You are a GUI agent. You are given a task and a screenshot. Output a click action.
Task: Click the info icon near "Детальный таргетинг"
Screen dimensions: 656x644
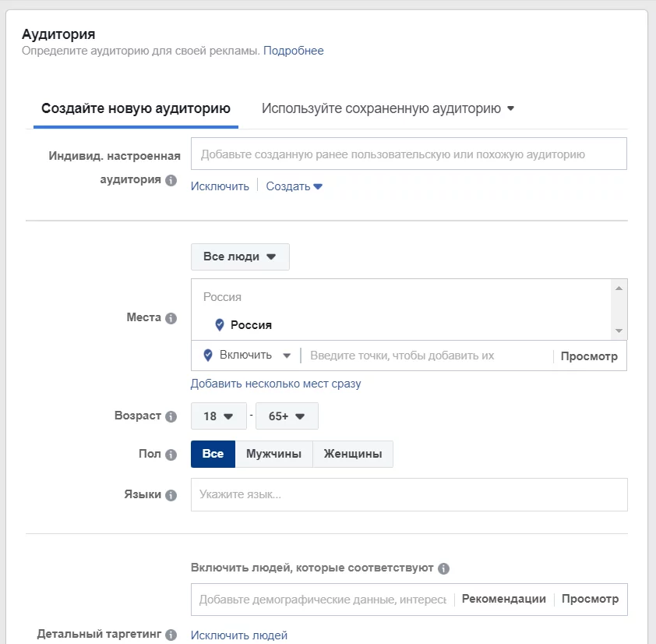coord(173,634)
